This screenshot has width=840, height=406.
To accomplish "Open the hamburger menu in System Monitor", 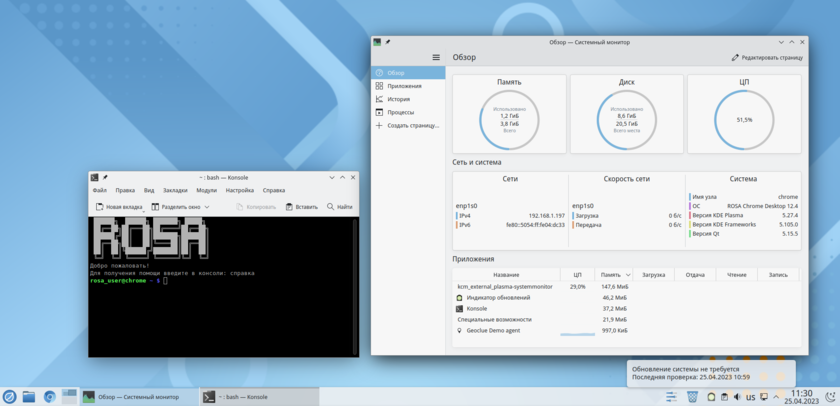I will coord(436,58).
